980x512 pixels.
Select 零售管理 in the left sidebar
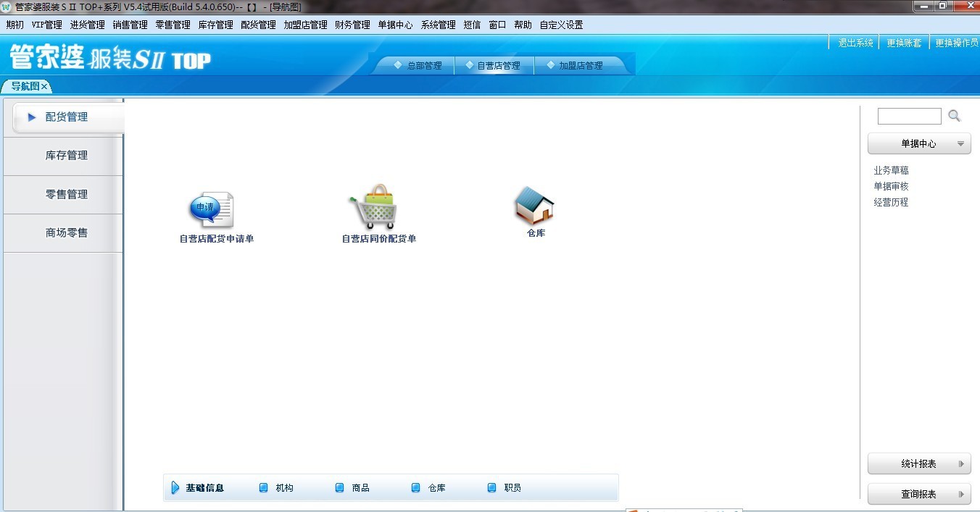coord(66,195)
